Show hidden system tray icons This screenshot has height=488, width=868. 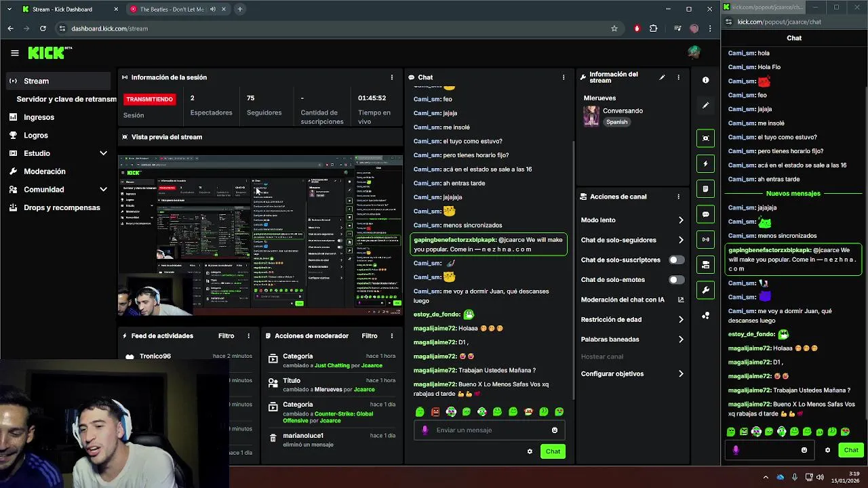766,477
